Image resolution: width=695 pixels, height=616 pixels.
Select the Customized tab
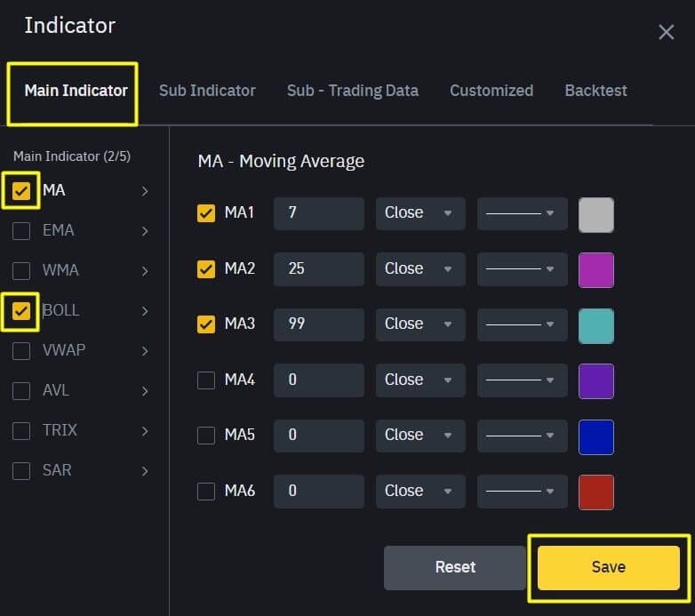point(491,91)
